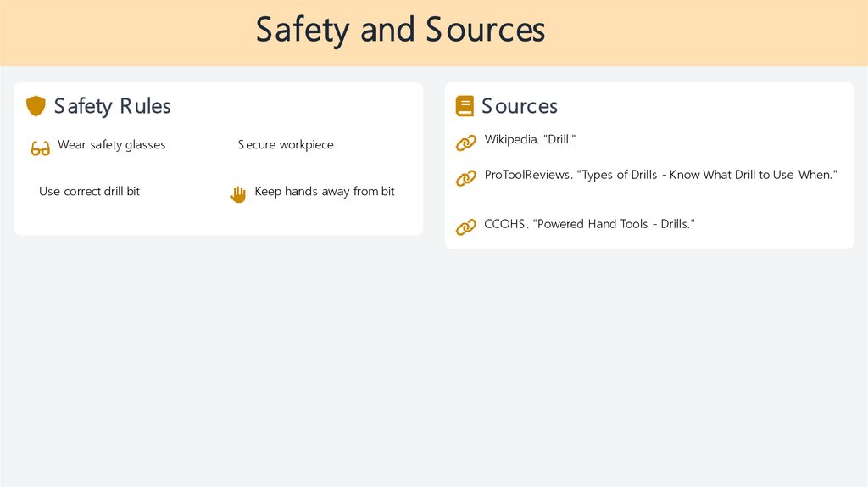
Task: Click the "Secure workpiece" rule text
Action: coord(286,145)
